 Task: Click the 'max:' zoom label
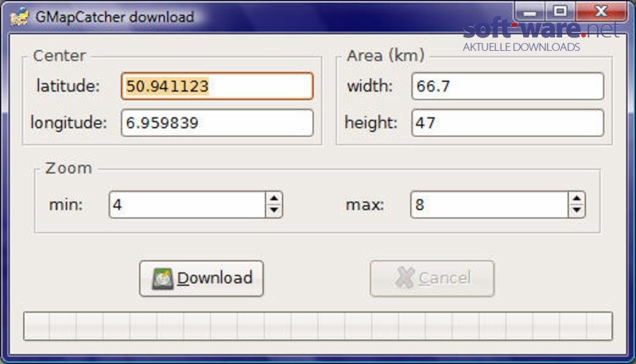(365, 205)
